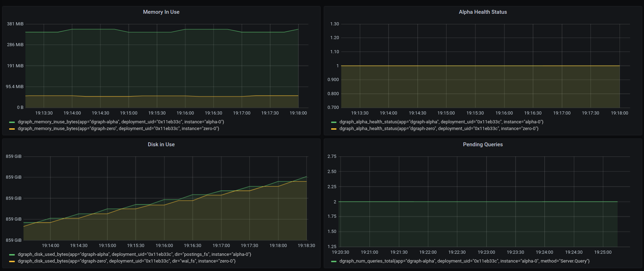Viewport: 644px width, 271px height.
Task: Toggle dgraph_alpha_health_status zero-0 legend entry
Action: click(x=439, y=129)
